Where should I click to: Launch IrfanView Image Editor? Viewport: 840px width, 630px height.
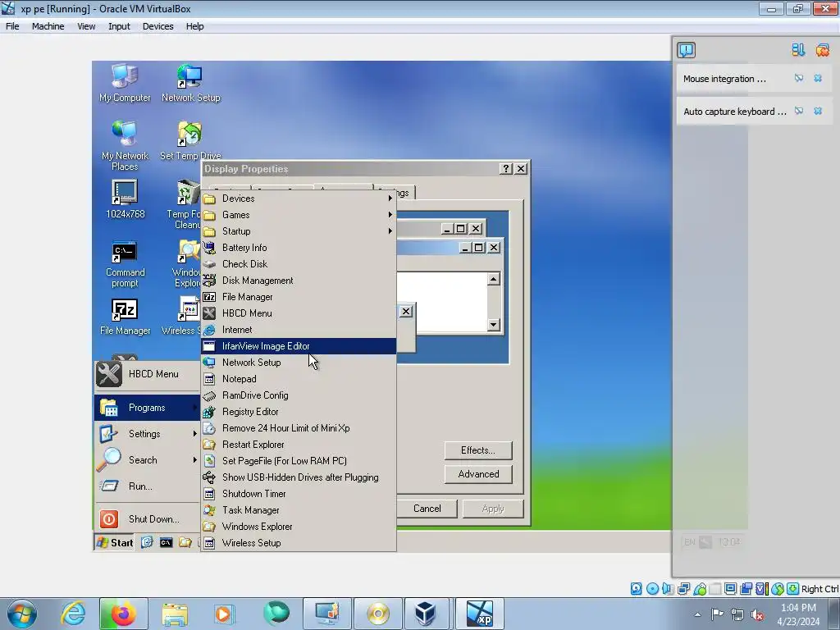click(x=299, y=346)
